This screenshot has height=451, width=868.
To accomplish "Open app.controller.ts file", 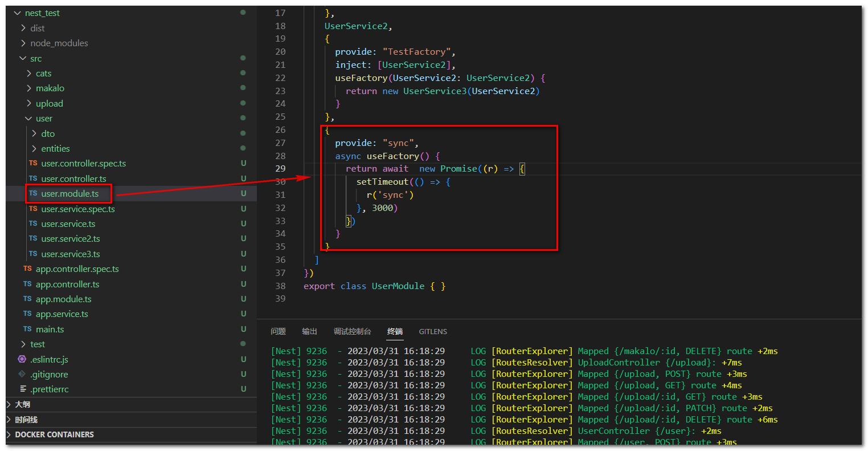I will (67, 285).
